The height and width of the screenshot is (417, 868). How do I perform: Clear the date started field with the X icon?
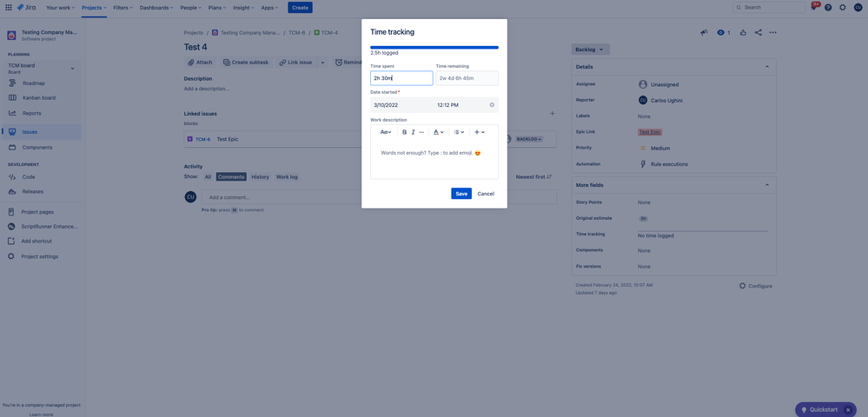492,104
